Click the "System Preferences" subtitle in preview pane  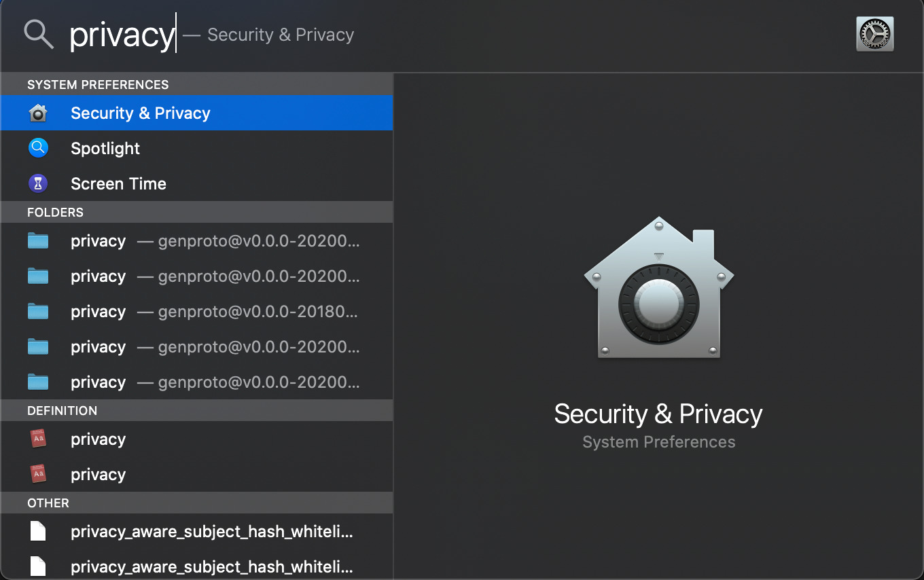pyautogui.click(x=658, y=442)
